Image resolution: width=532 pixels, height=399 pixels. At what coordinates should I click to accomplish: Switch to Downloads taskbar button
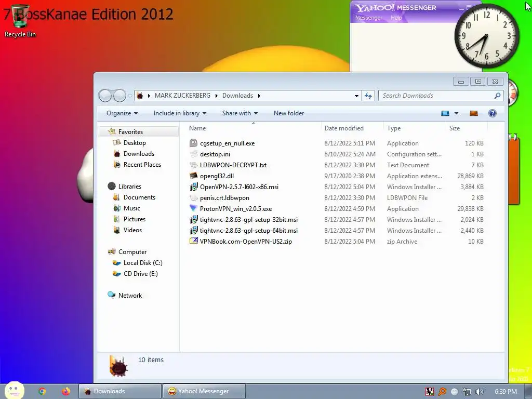coord(120,391)
